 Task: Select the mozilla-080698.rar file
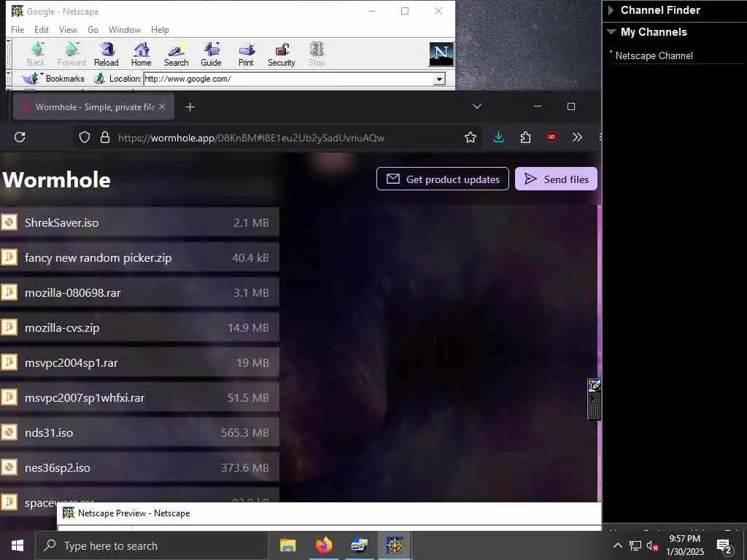pos(139,292)
